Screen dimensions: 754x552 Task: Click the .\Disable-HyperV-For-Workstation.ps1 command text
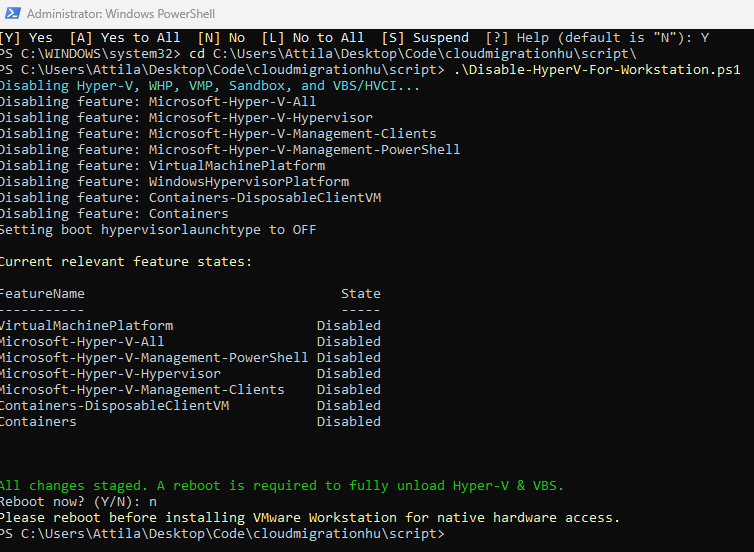(596, 70)
